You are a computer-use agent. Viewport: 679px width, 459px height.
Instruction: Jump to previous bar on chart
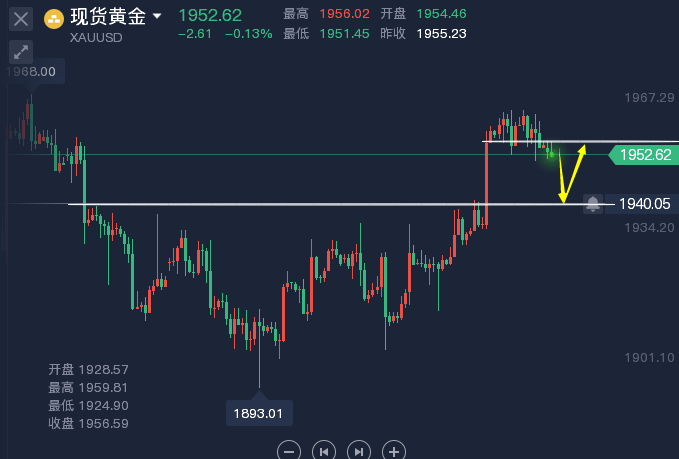click(324, 450)
